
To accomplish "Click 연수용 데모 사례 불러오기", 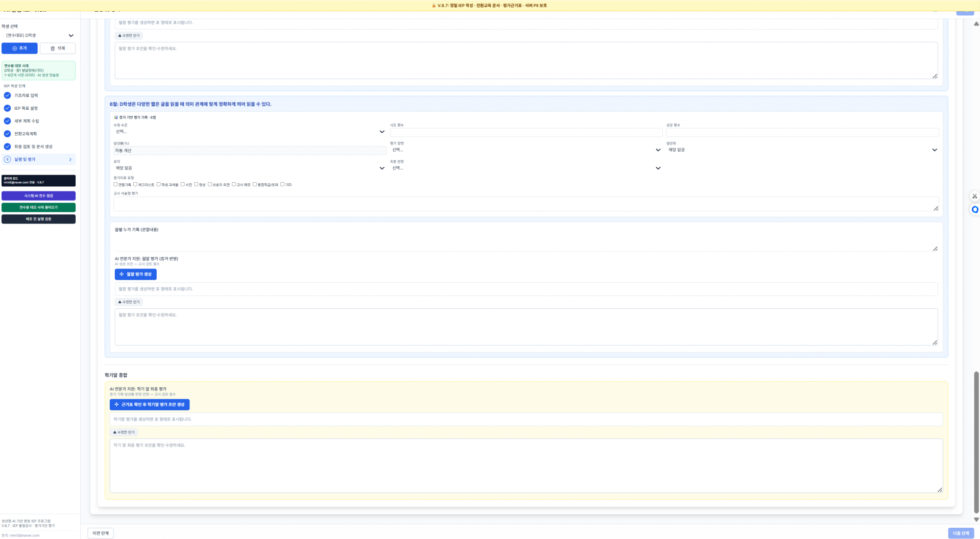I will [38, 207].
